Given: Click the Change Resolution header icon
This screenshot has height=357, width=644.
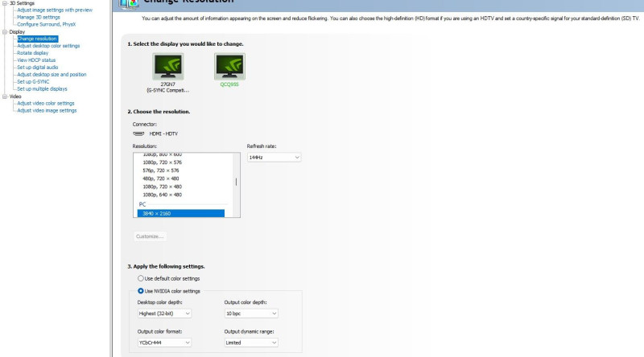Looking at the screenshot, I should click(x=129, y=4).
